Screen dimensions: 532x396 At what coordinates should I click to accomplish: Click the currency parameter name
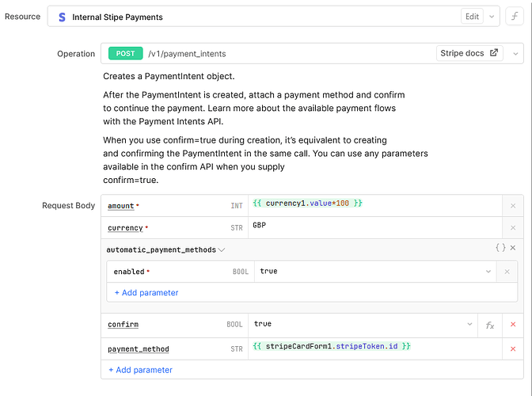[x=125, y=228]
